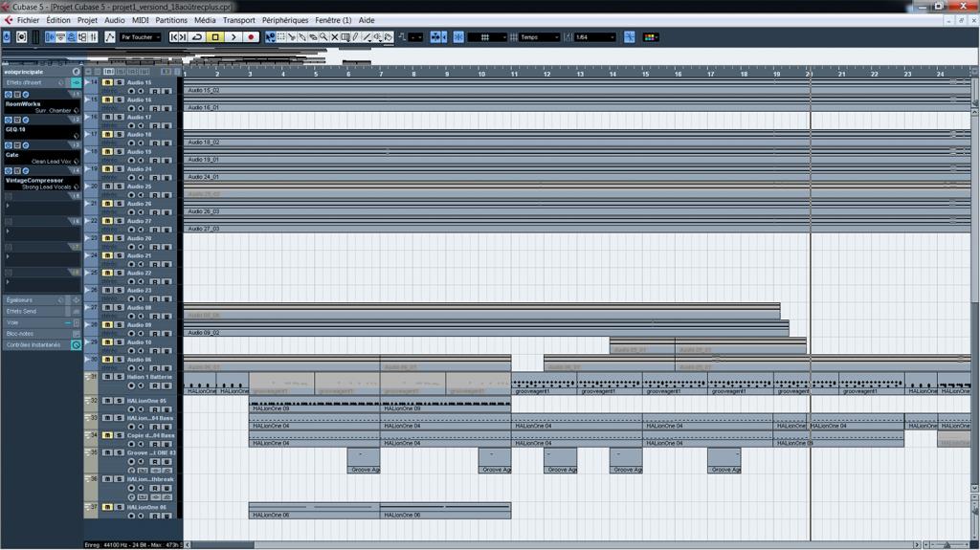Image resolution: width=980 pixels, height=550 pixels.
Task: Select the Object Selection arrow tool
Action: coord(270,37)
